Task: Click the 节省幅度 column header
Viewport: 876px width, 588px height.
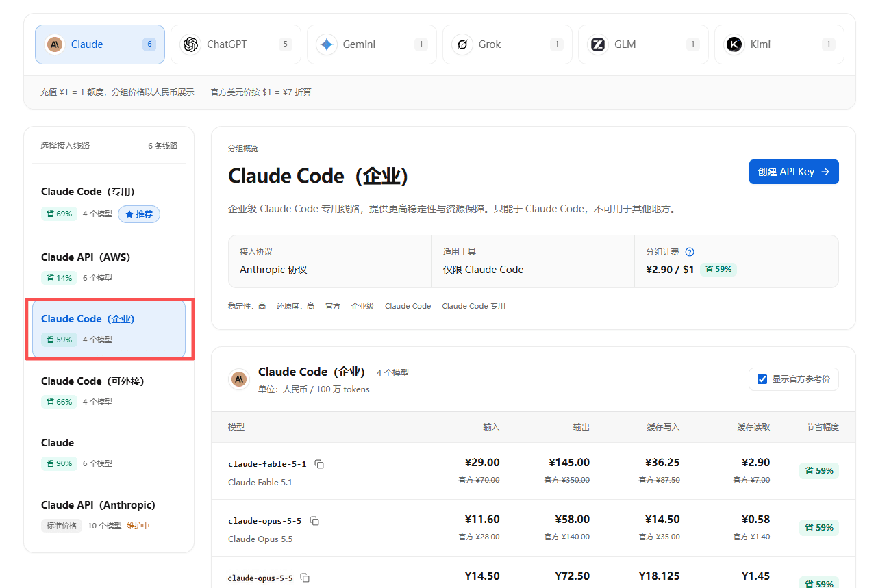Action: coord(822,427)
